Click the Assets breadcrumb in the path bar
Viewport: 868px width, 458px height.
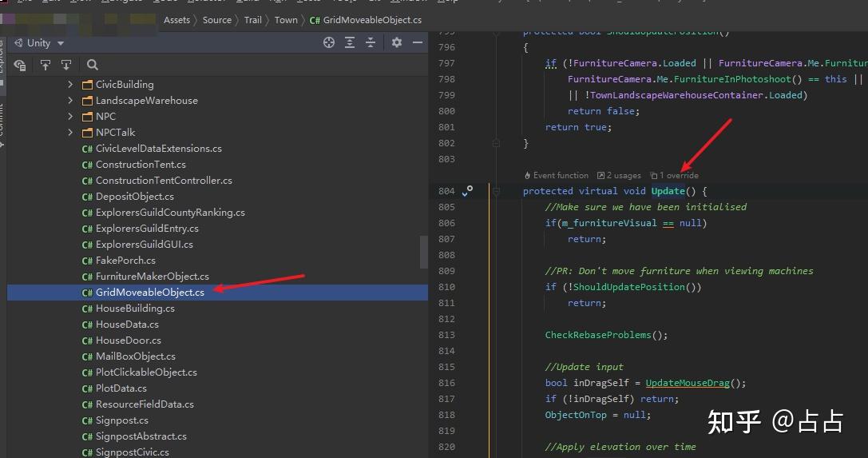176,20
